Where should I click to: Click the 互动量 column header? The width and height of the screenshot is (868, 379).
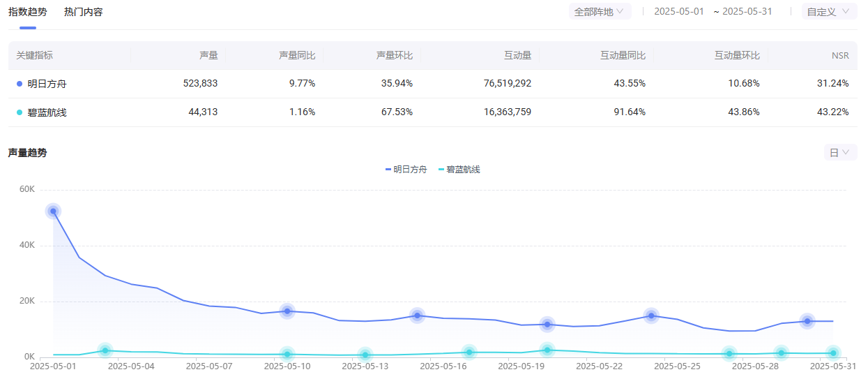point(517,56)
